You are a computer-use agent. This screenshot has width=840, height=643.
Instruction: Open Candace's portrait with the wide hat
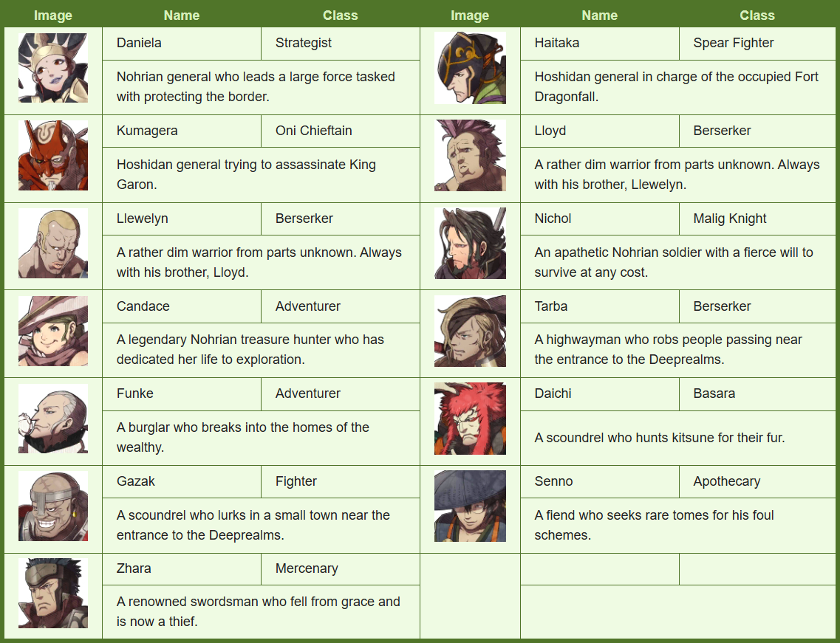pyautogui.click(x=53, y=331)
